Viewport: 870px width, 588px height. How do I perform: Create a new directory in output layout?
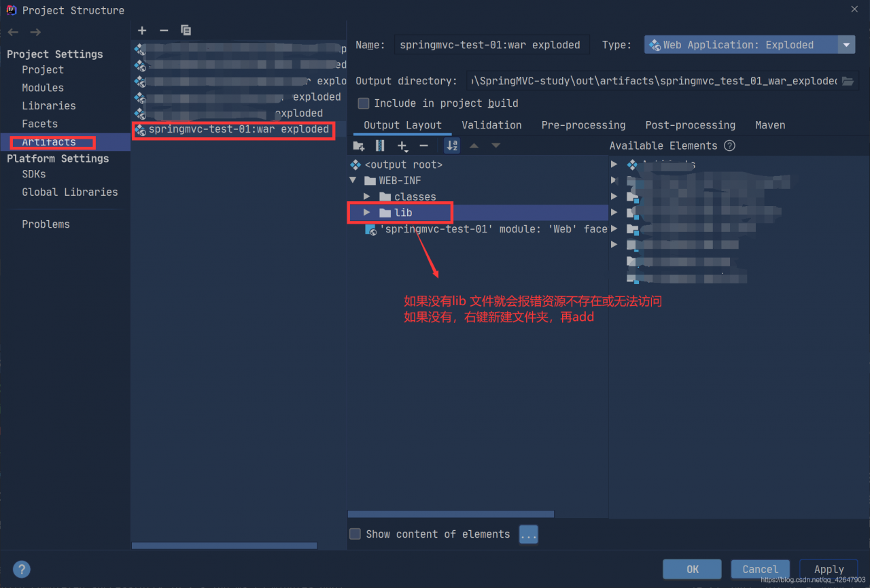[359, 145]
